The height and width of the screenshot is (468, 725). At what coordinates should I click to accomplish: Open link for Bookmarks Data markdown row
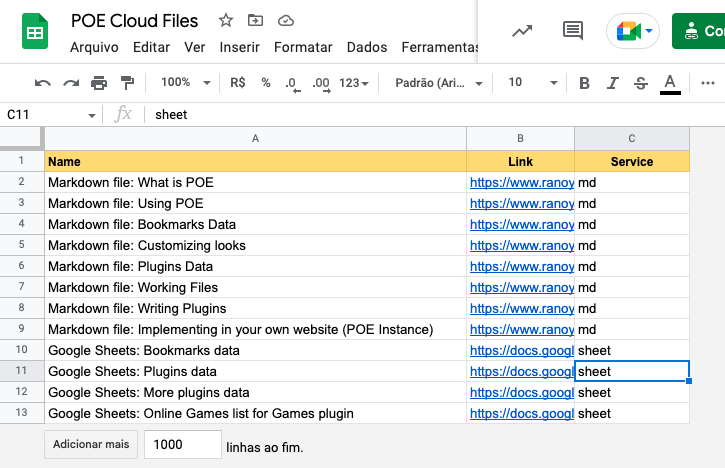point(522,224)
